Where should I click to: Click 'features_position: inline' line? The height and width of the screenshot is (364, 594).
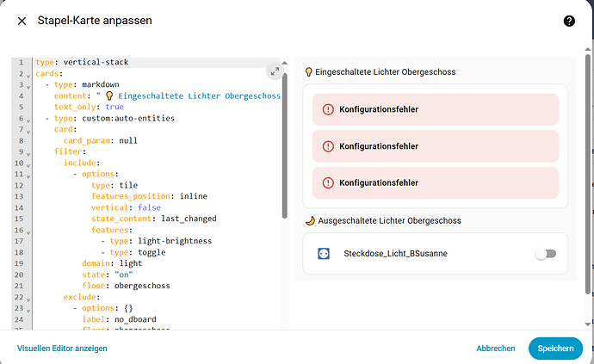click(149, 196)
